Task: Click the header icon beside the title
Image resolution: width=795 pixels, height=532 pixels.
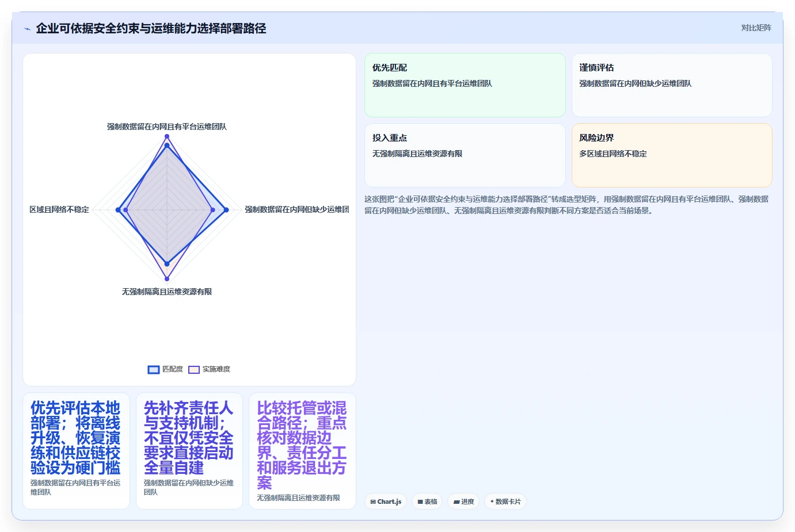Action: (27, 29)
